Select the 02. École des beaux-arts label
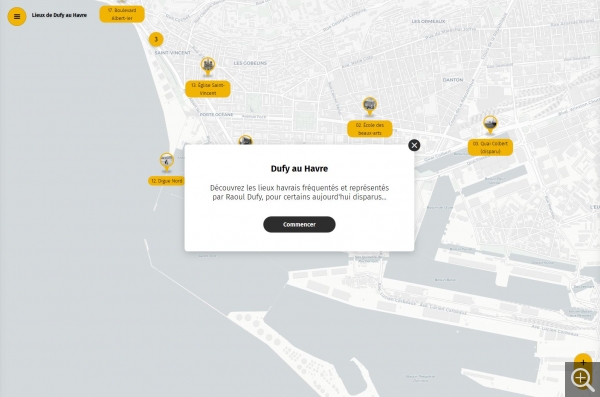Image resolution: width=600 pixels, height=397 pixels. (x=370, y=129)
